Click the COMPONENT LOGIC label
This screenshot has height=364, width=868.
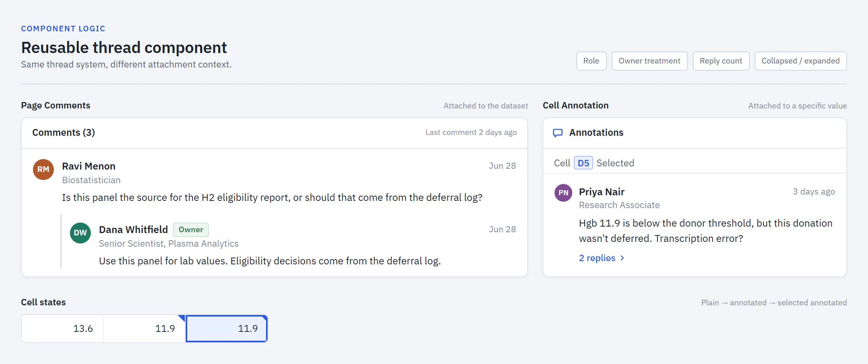point(63,29)
